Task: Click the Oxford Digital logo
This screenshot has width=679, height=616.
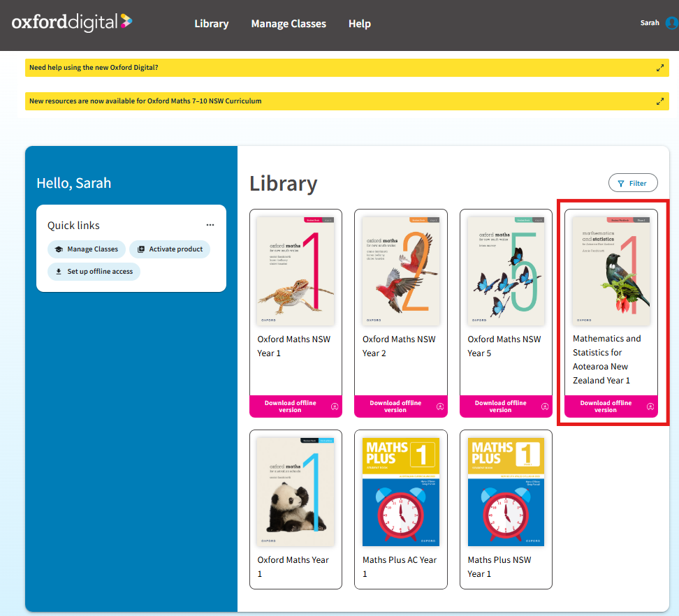Action: click(72, 22)
